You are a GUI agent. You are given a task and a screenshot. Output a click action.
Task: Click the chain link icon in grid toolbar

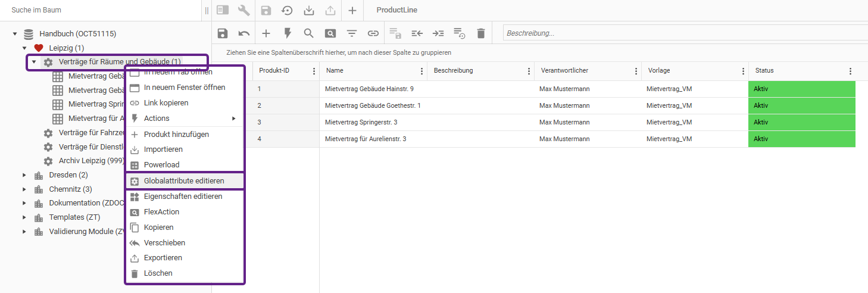coord(373,33)
